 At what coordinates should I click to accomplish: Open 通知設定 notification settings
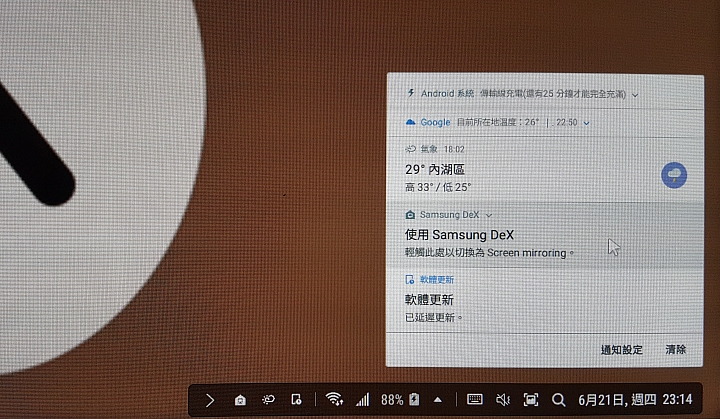pos(622,350)
